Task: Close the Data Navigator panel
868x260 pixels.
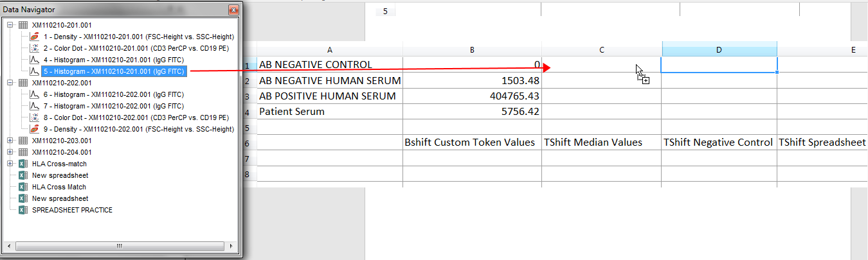Action: tap(233, 10)
